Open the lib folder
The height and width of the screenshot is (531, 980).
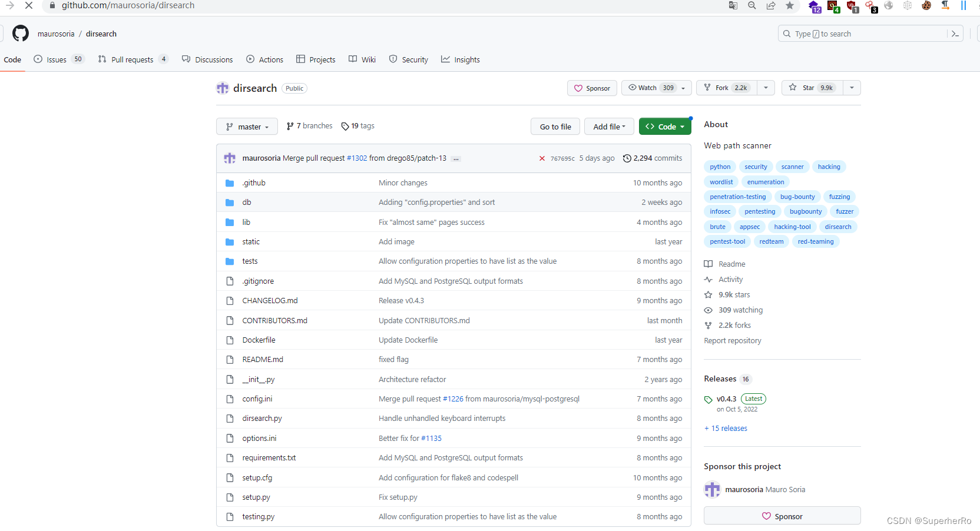pos(246,223)
